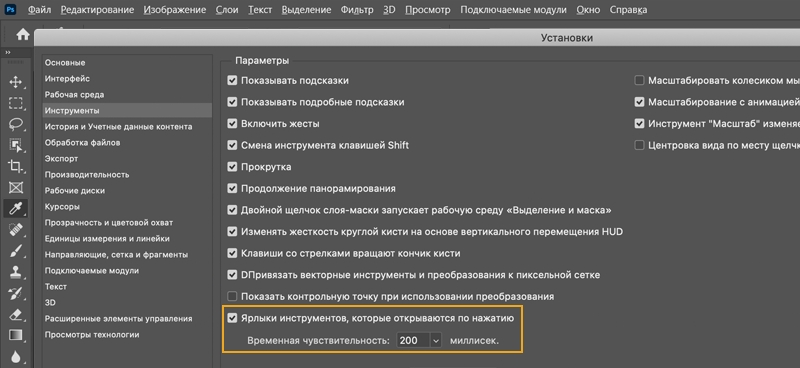
Task: Expand the toolbar with double-arrow icon
Action: (8, 52)
